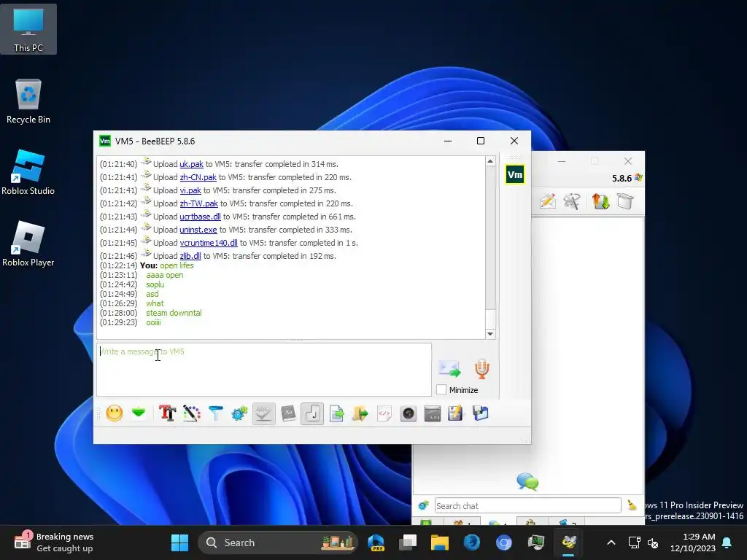The width and height of the screenshot is (747, 560).
Task: Select the VM5 user avatar badge
Action: coord(515,174)
